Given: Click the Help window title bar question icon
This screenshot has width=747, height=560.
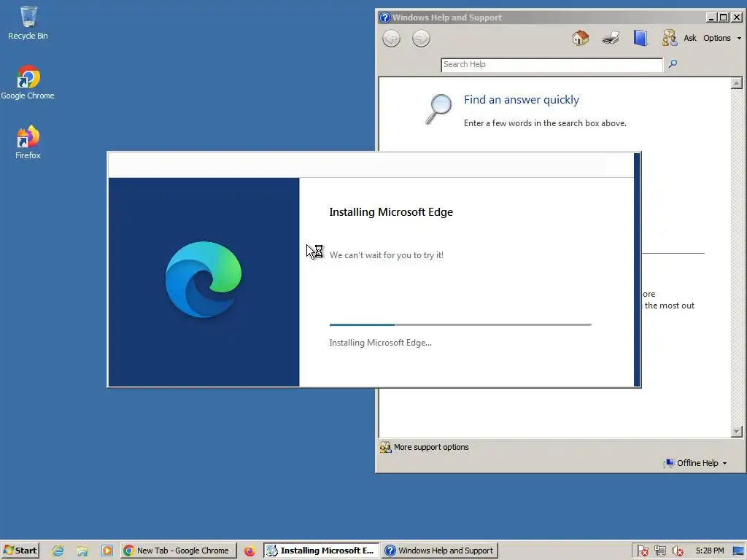Looking at the screenshot, I should click(x=385, y=17).
